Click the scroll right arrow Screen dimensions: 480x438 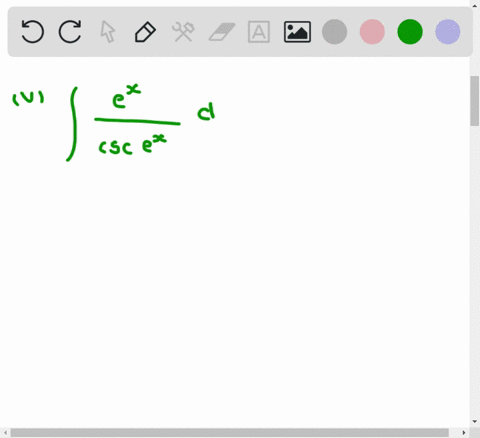(x=464, y=433)
